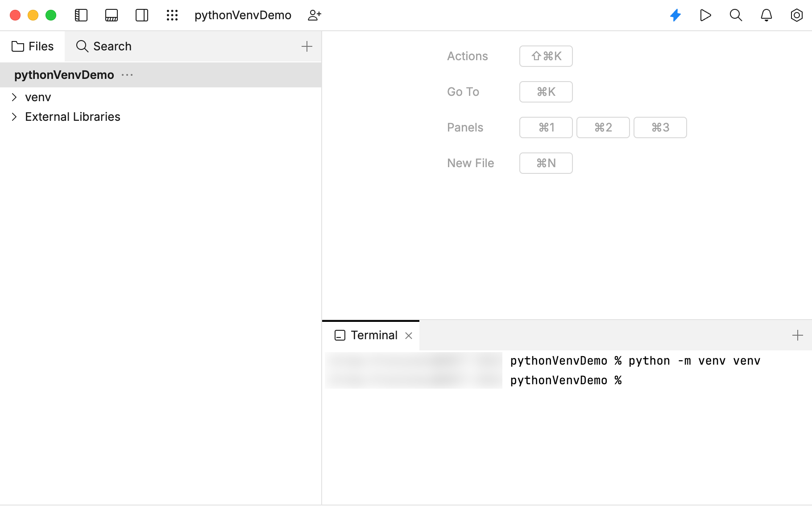This screenshot has width=812, height=526.
Task: Click the ⌘3 Panels shortcut button
Action: 660,127
